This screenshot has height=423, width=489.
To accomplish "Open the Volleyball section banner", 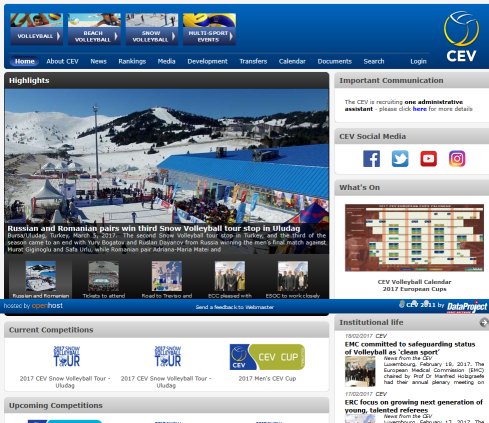I will point(36,29).
